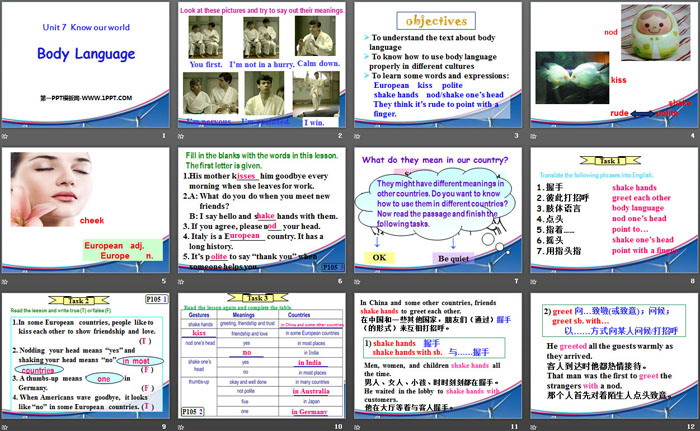
Task: Select slide 11 about shaking hands
Action: pyautogui.click(x=435, y=362)
